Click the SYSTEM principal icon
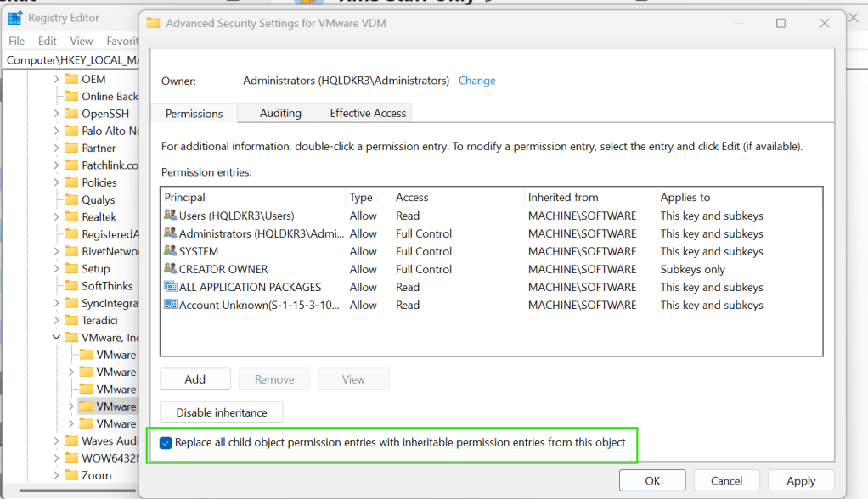Image resolution: width=868 pixels, height=499 pixels. (x=171, y=251)
